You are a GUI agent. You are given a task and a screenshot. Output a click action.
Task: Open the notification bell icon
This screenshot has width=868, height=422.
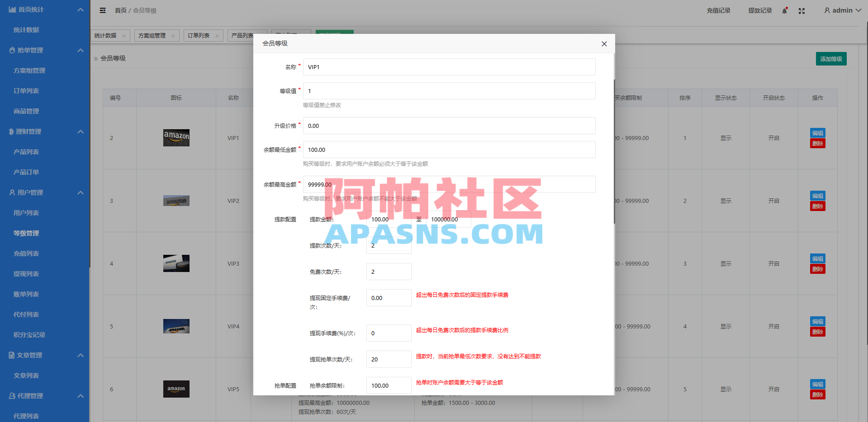click(785, 10)
